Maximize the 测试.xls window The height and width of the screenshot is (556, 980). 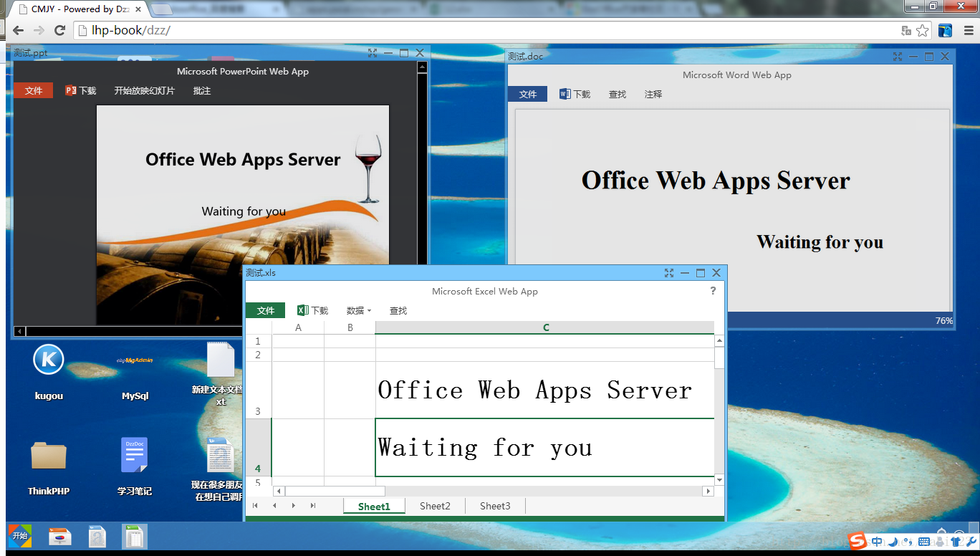tap(701, 273)
